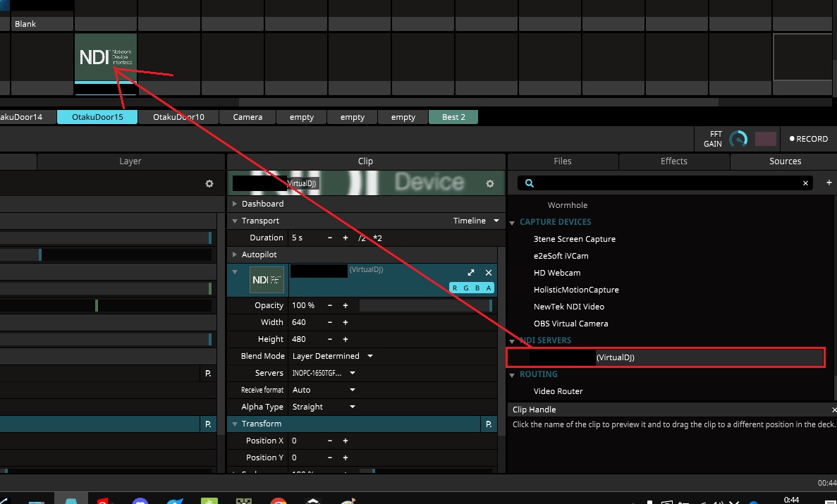The width and height of the screenshot is (837, 504).
Task: Click the NDI source thumbnail in Clip panel
Action: point(267,280)
